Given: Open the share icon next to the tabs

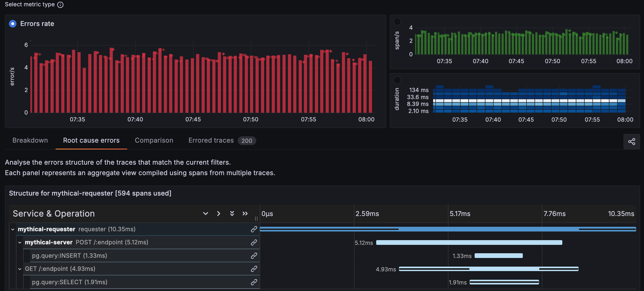Looking at the screenshot, I should click(632, 142).
